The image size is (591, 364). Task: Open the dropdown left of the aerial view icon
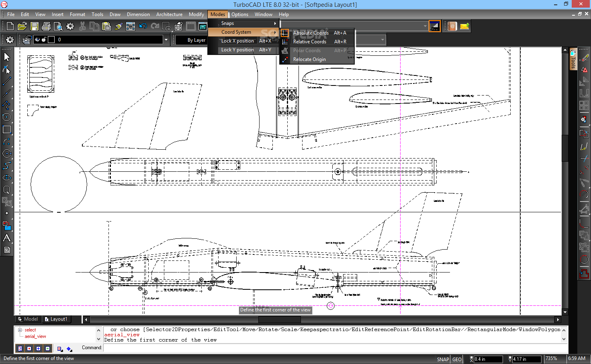pos(425,26)
